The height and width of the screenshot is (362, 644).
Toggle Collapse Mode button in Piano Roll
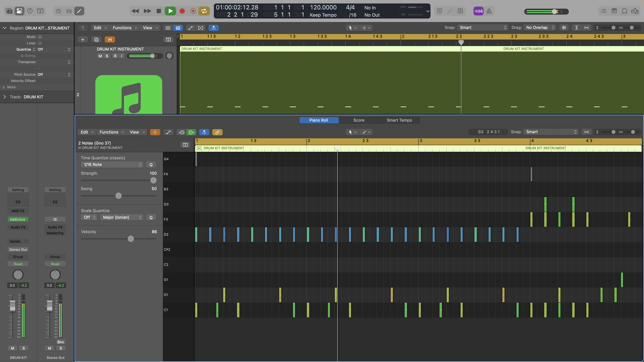point(155,132)
